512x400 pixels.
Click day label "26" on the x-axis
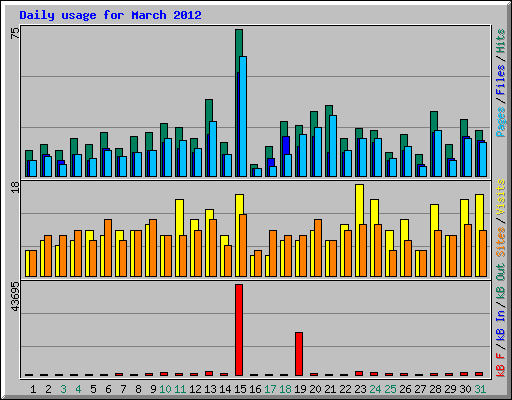(x=405, y=389)
